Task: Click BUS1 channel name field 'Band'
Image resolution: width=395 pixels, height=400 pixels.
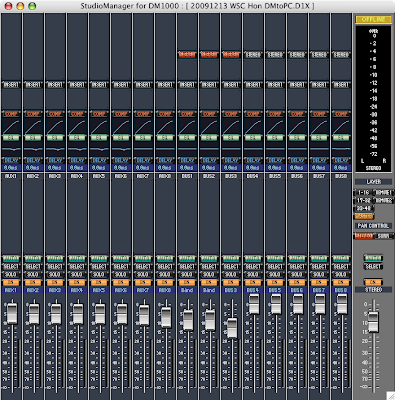Action: tap(187, 290)
